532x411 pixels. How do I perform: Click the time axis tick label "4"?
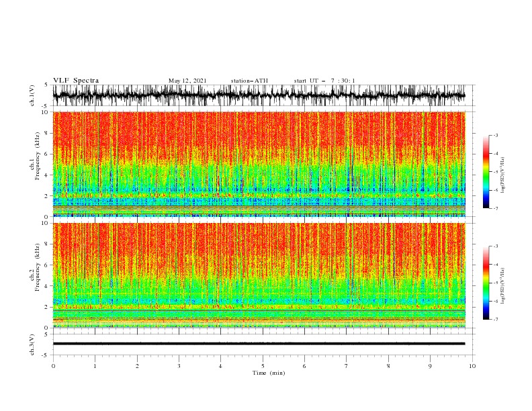coord(220,366)
